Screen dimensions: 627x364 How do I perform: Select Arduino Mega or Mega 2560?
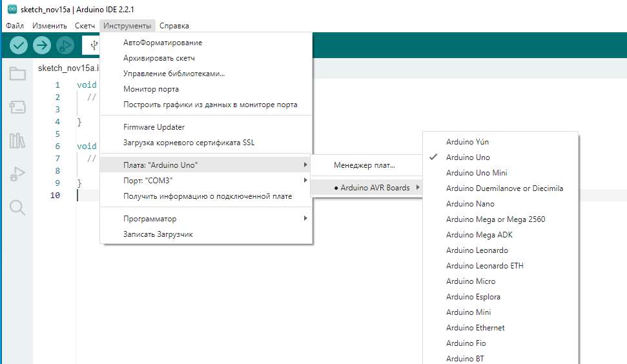(x=500, y=219)
